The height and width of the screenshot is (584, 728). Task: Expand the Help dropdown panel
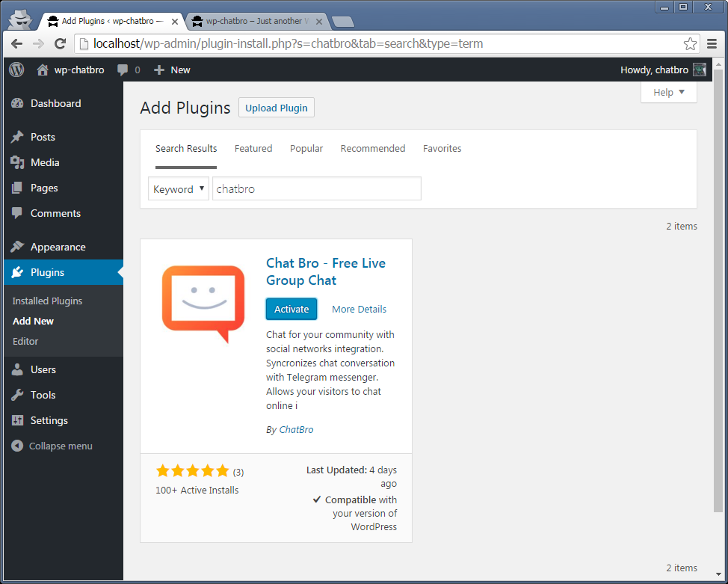[668, 93]
